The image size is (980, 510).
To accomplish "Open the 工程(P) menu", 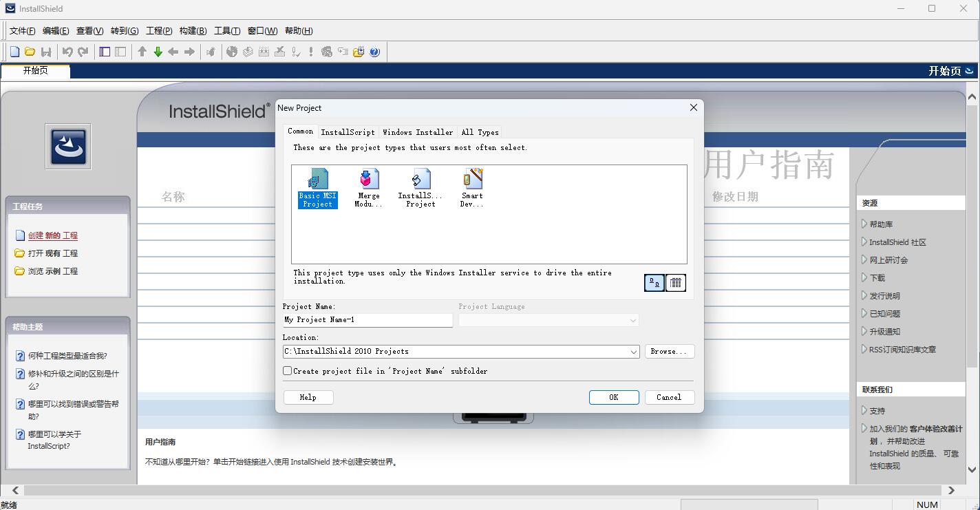I will pos(159,31).
